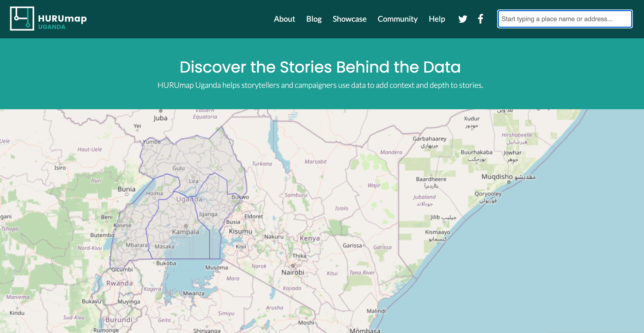The height and width of the screenshot is (333, 644).
Task: Open the Showcase section
Action: tap(349, 19)
